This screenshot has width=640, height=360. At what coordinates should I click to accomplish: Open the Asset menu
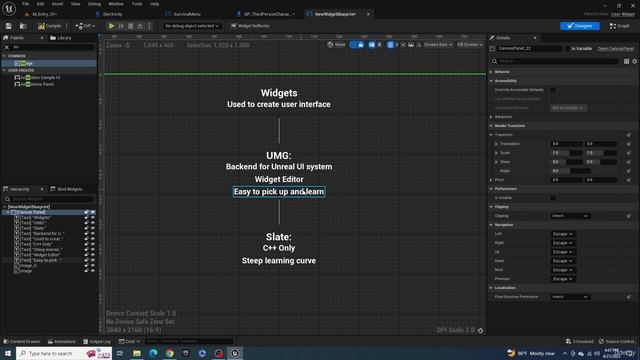(57, 4)
